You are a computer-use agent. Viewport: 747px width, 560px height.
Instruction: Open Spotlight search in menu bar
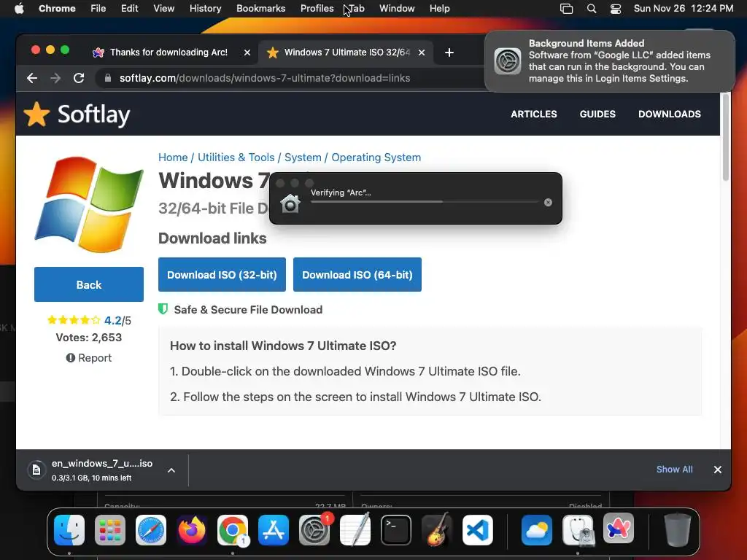point(591,9)
